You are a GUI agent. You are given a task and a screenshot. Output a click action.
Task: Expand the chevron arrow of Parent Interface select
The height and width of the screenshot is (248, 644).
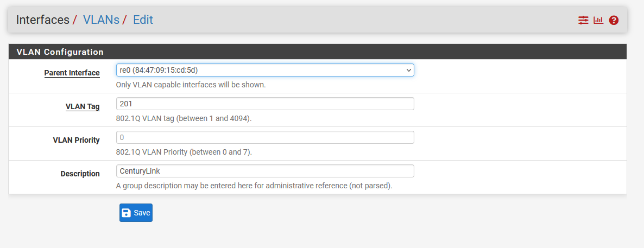coord(409,70)
